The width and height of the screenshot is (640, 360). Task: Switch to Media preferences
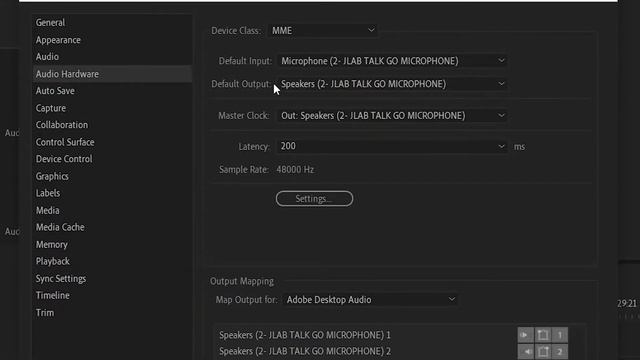coord(112,210)
